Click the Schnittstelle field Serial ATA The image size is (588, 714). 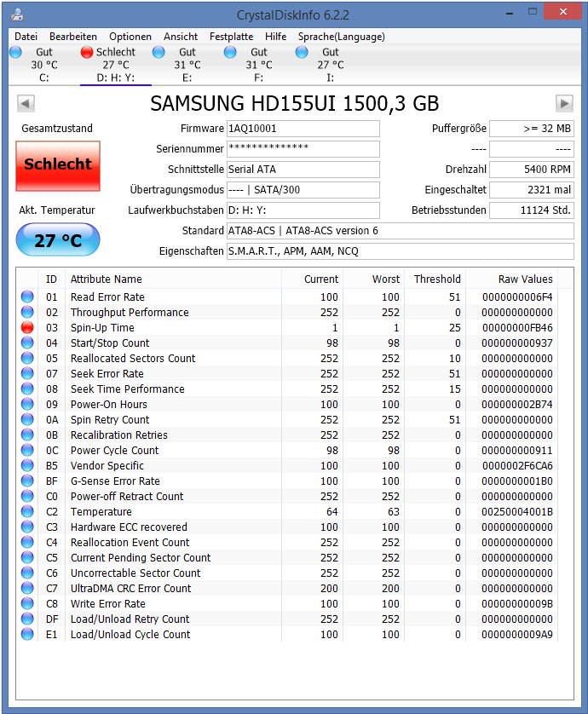(303, 170)
